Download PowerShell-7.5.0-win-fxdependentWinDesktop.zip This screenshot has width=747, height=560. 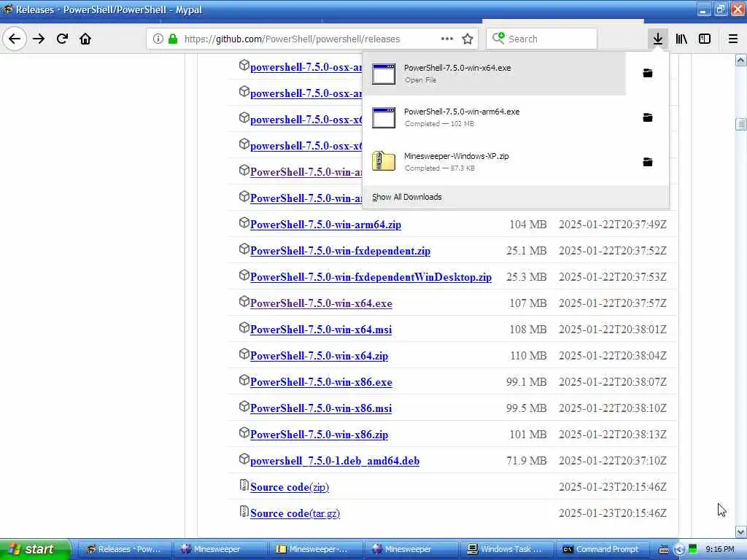pos(371,277)
